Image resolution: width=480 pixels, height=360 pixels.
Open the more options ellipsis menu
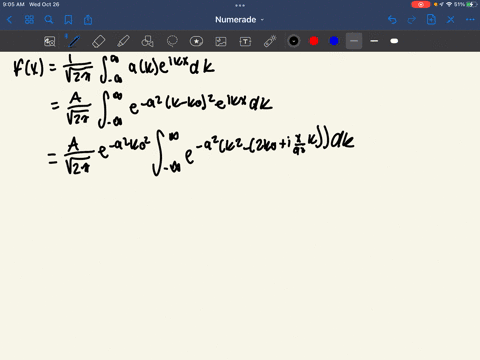click(x=470, y=20)
